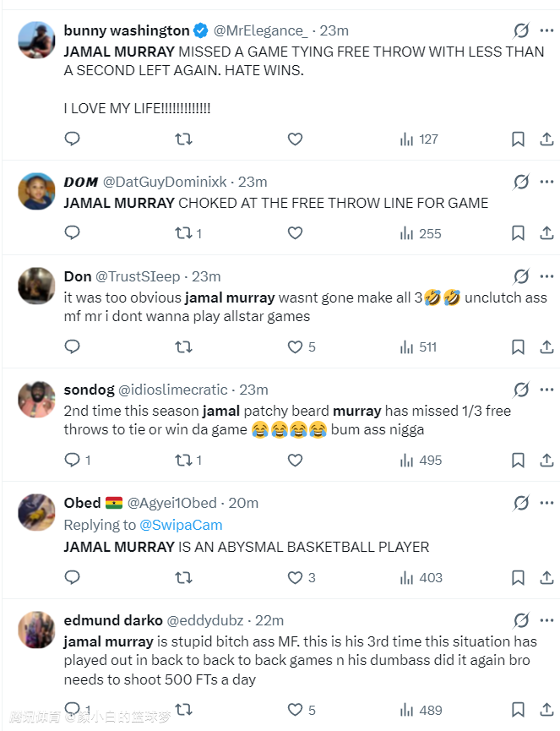
Task: Like Don's tweet with 5 likes
Action: pos(295,346)
